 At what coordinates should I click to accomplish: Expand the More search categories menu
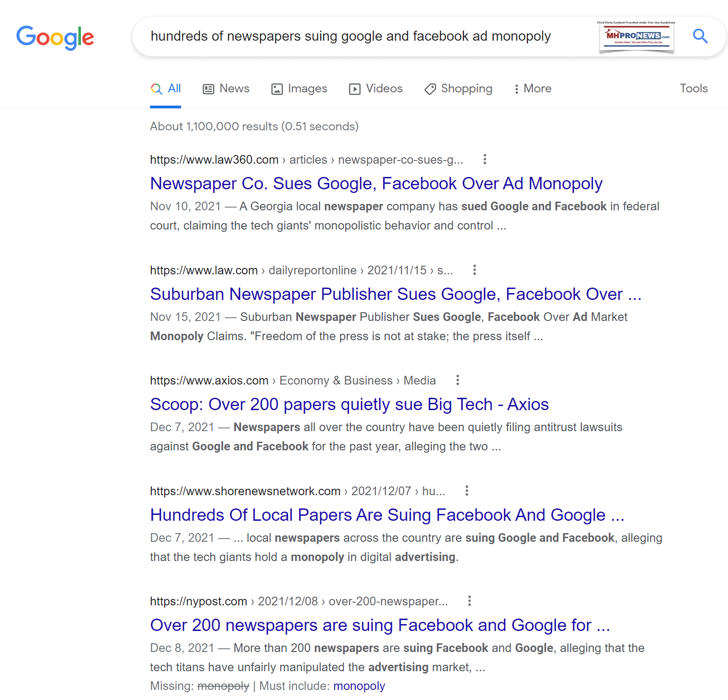(x=533, y=89)
